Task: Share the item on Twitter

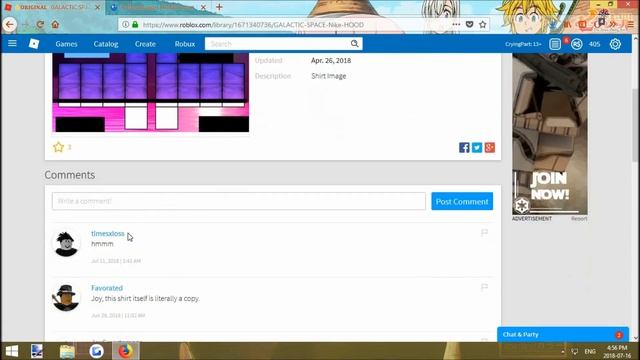Action: point(477,147)
